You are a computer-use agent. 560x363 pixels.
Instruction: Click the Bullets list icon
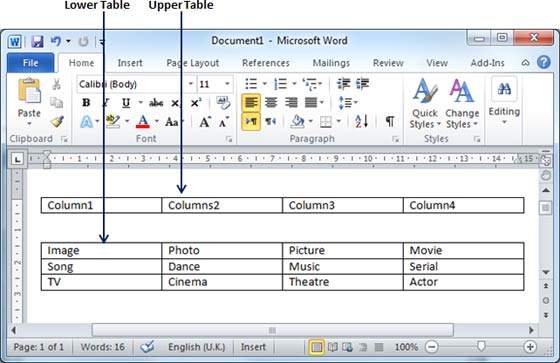coord(251,84)
